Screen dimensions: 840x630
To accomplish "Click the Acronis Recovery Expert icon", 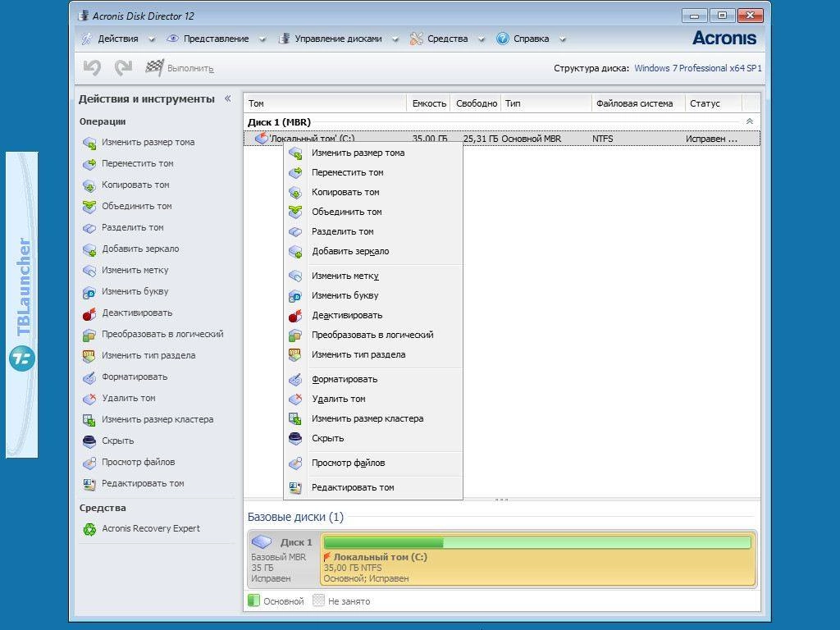I will coord(89,529).
